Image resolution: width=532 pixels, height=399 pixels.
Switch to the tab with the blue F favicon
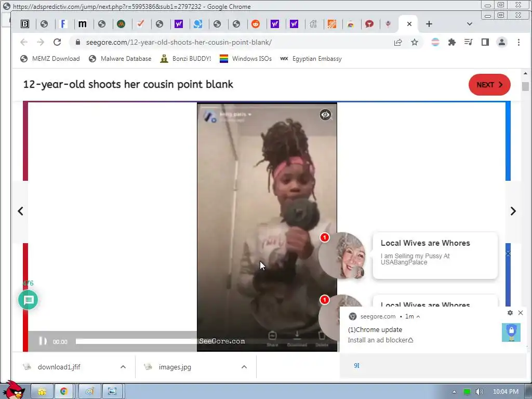(63, 24)
